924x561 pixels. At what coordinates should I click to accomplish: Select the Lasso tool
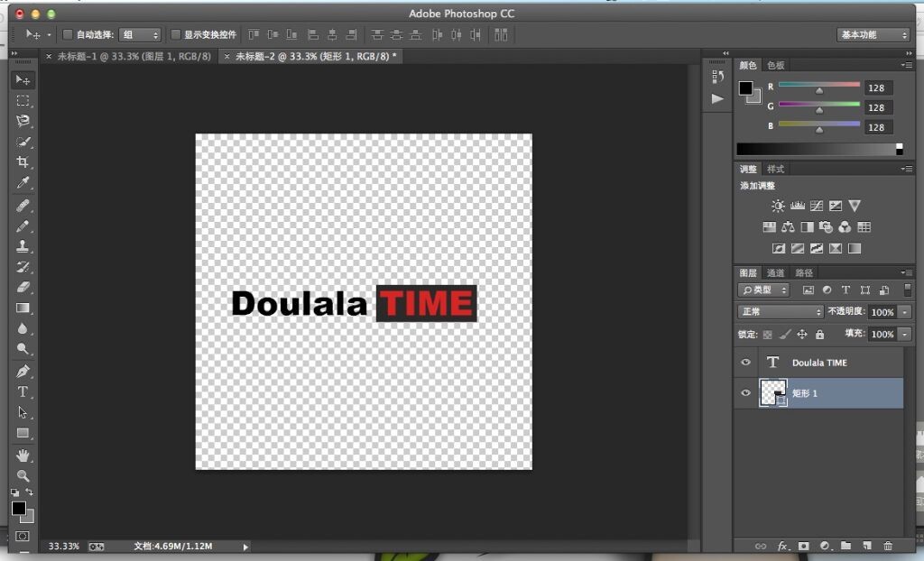23,121
